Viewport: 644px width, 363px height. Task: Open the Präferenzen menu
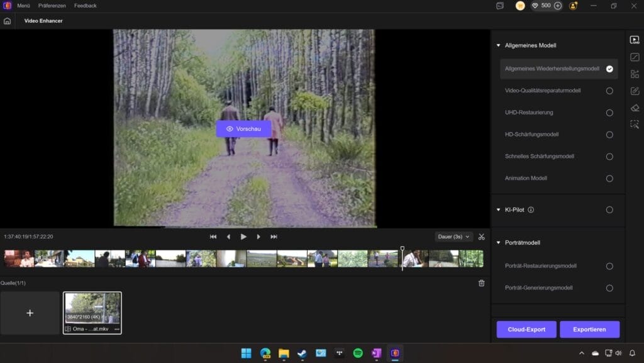click(52, 6)
